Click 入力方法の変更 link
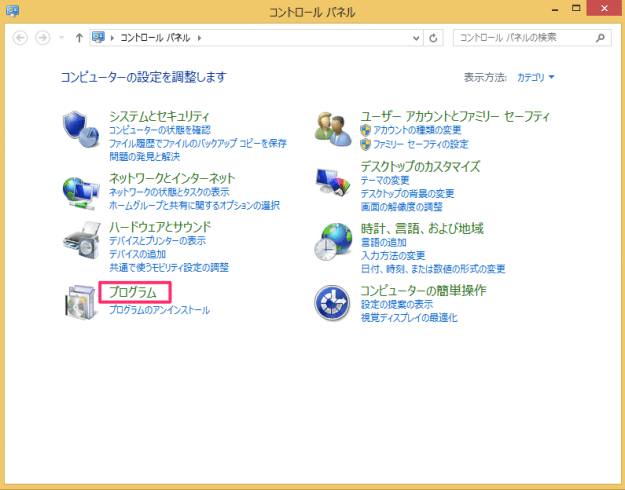 tap(393, 255)
